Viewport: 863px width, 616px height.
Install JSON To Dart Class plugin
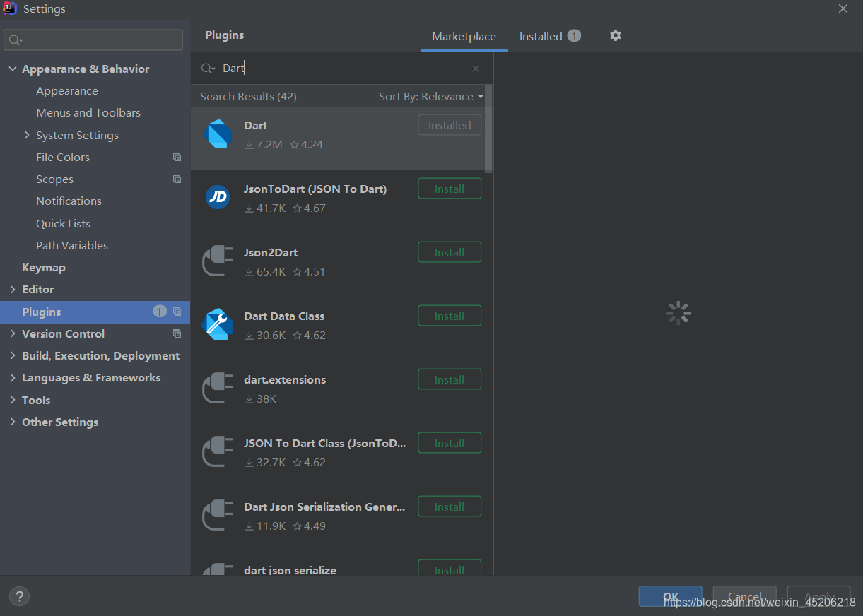point(450,443)
